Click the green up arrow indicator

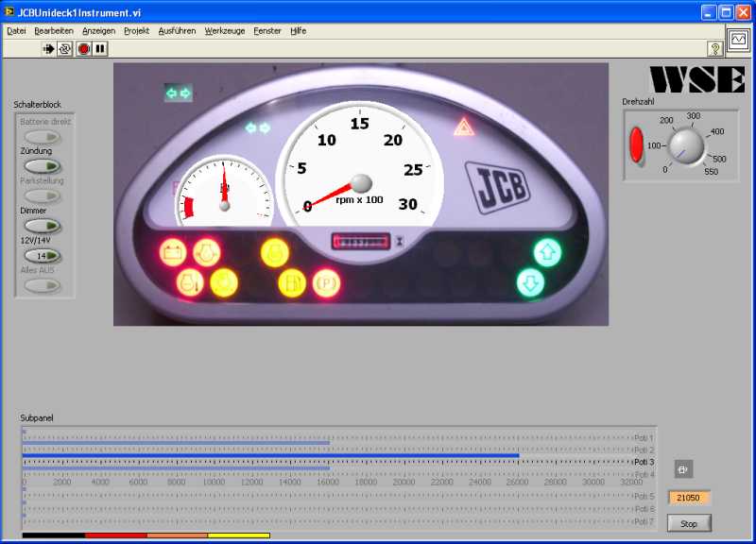[x=548, y=252]
